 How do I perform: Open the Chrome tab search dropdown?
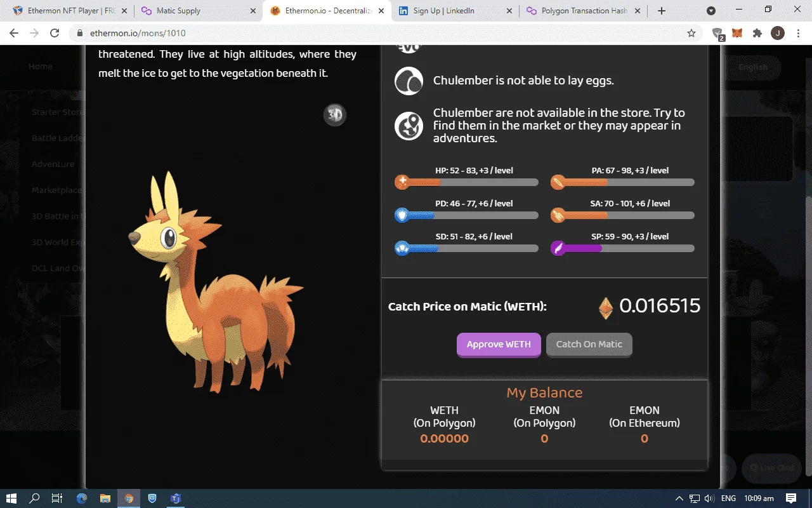(711, 11)
